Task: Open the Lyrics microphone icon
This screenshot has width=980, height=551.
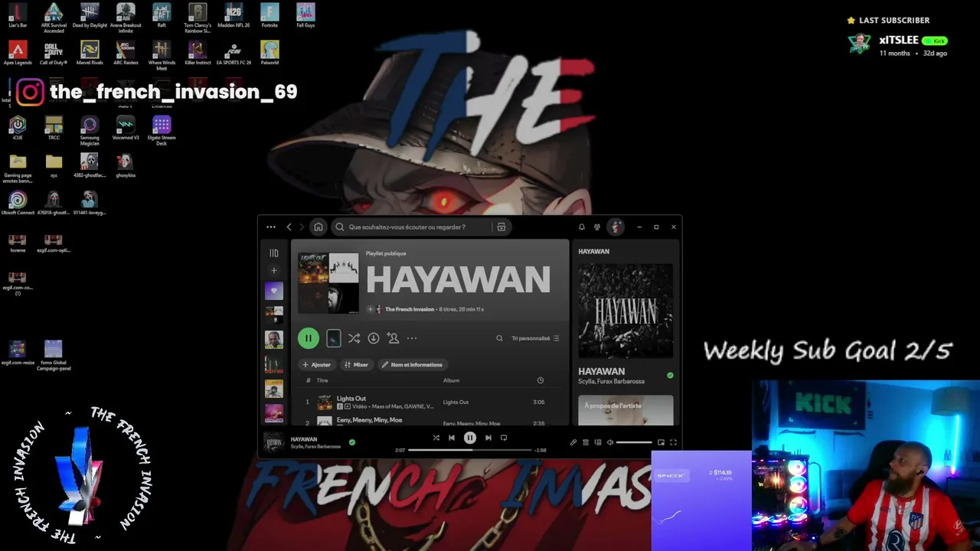Action: click(573, 442)
